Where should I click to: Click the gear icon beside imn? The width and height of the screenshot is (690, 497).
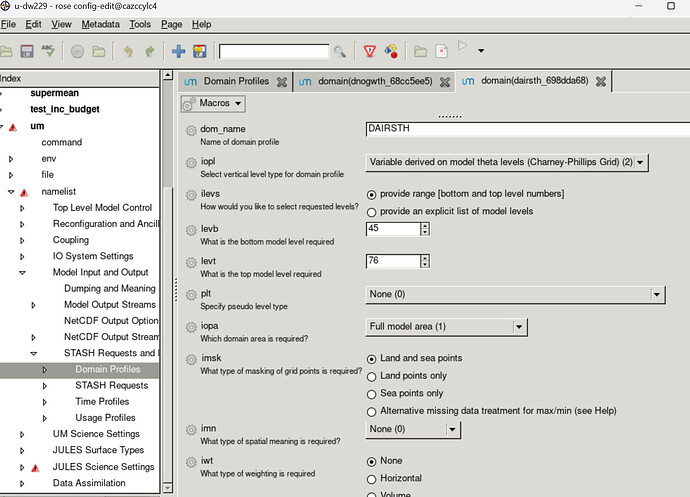pos(191,430)
